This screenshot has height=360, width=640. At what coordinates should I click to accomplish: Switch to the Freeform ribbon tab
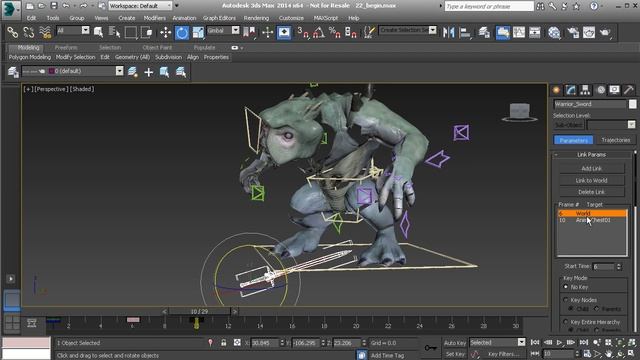(x=66, y=48)
